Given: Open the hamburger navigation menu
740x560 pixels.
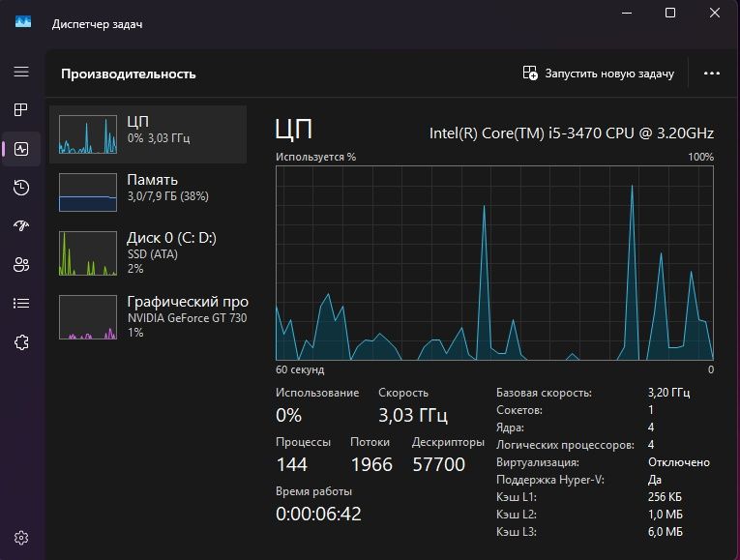Looking at the screenshot, I should 21,72.
